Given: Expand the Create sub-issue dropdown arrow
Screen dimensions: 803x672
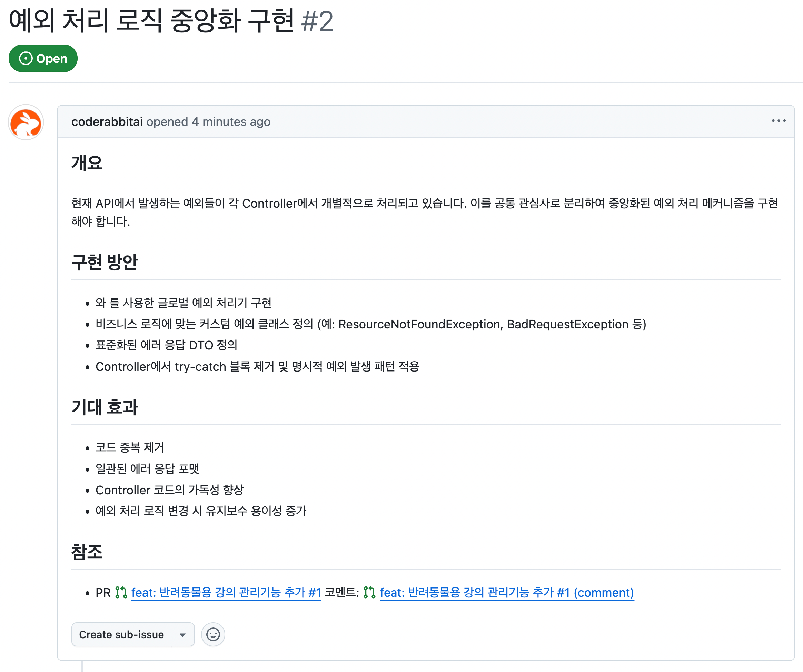Looking at the screenshot, I should [x=182, y=634].
